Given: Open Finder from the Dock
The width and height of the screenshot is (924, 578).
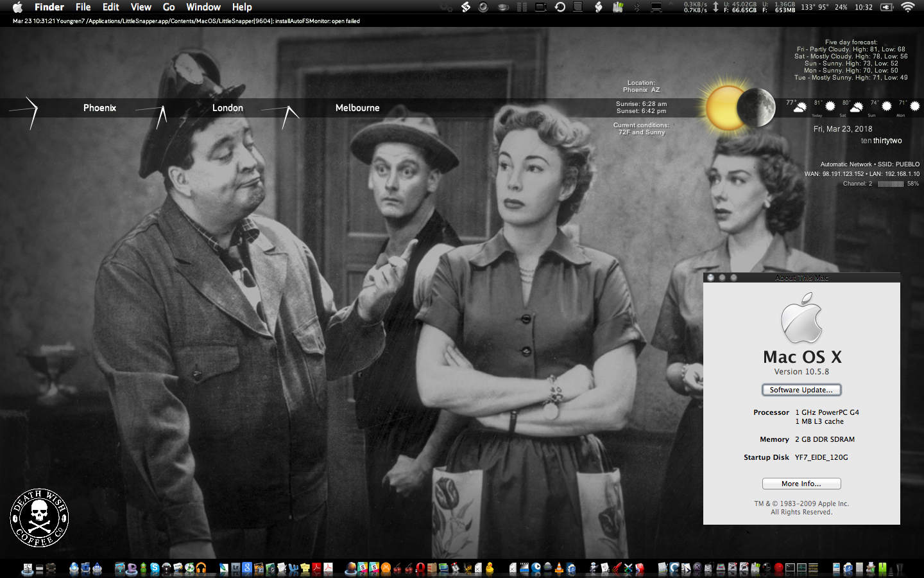Looking at the screenshot, I should [27, 568].
